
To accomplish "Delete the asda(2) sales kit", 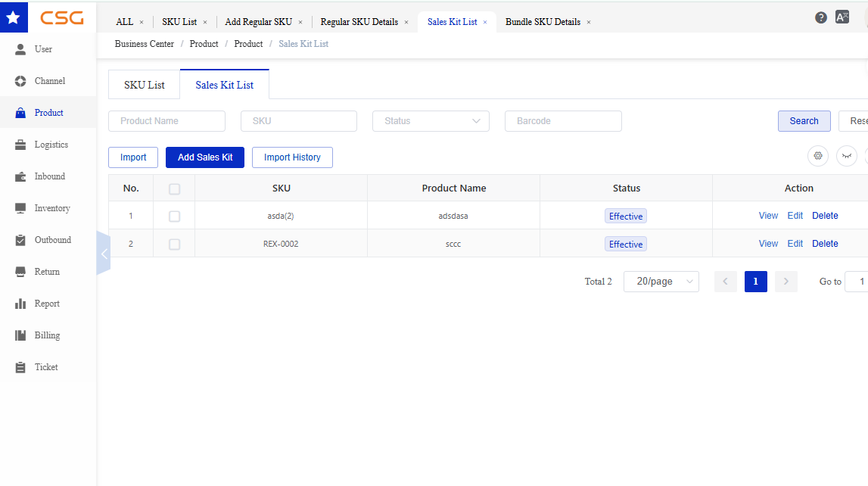I will 825,216.
